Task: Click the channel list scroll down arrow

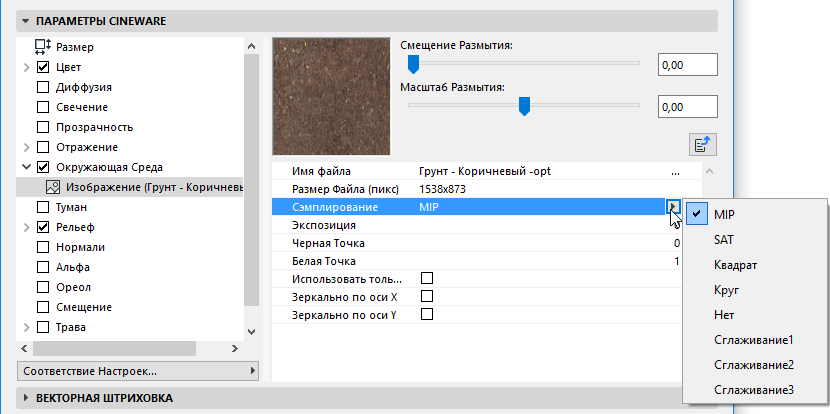Action: pyautogui.click(x=251, y=332)
